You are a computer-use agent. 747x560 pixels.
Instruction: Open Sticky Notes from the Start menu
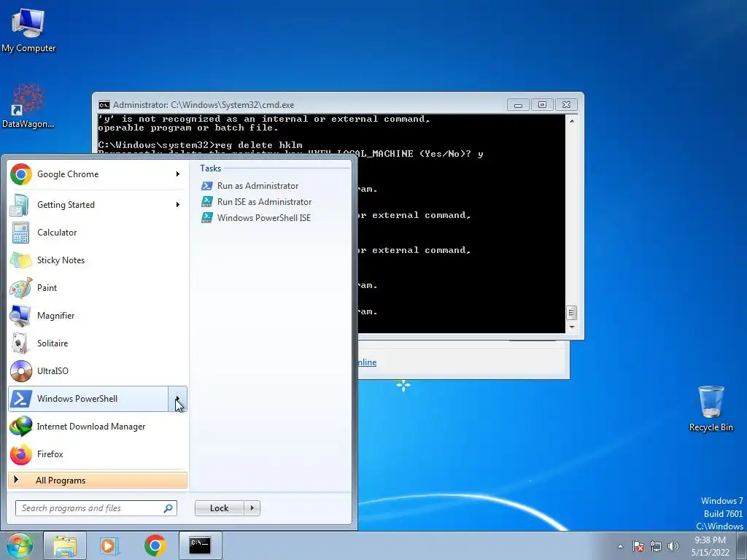[98, 260]
